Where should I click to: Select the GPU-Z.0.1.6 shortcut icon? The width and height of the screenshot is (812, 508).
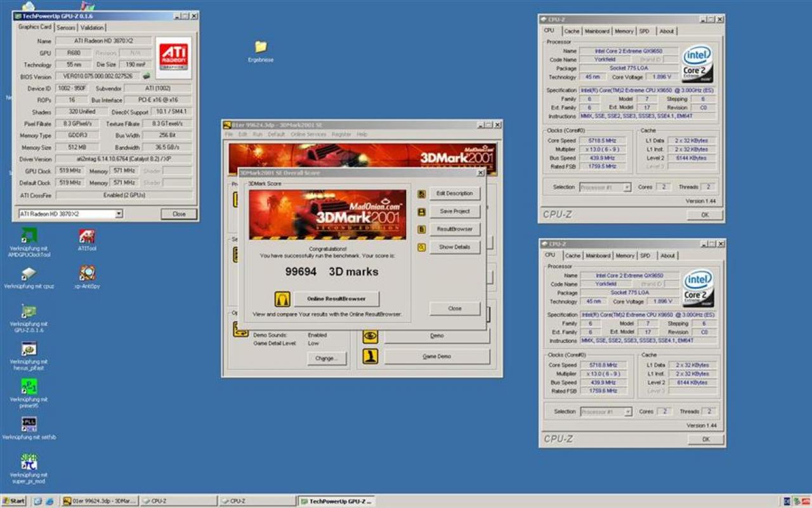pyautogui.click(x=29, y=311)
